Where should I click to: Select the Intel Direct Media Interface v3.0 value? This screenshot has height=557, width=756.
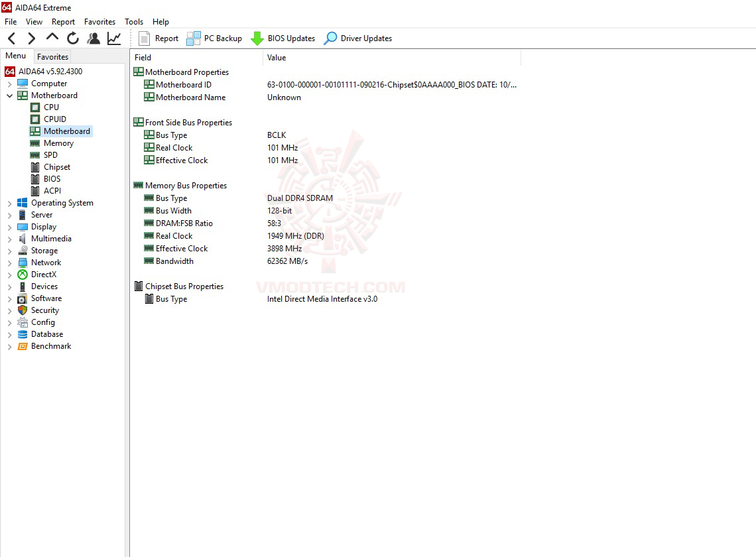[x=322, y=299]
